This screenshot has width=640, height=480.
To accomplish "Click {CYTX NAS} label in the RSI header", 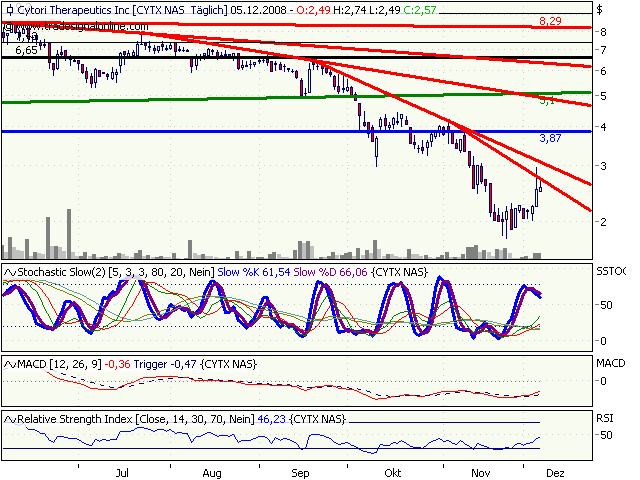I will coord(318,419).
